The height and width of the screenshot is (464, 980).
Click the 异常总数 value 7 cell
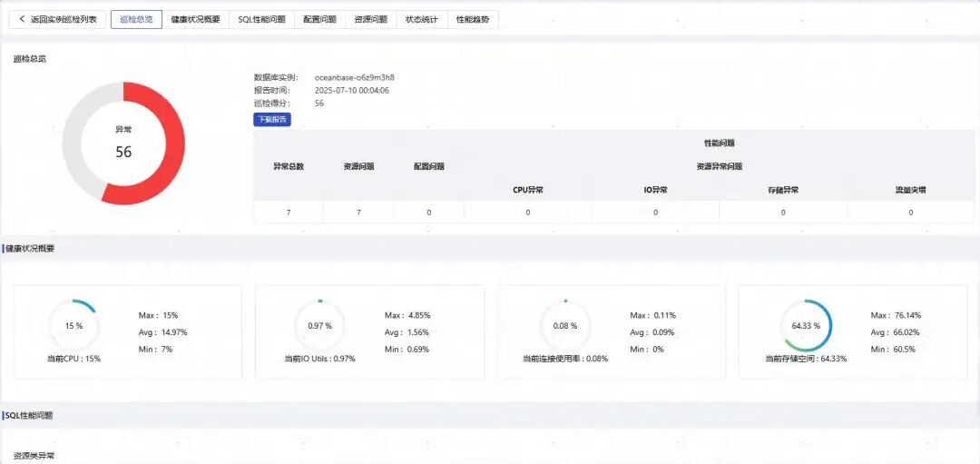point(289,212)
